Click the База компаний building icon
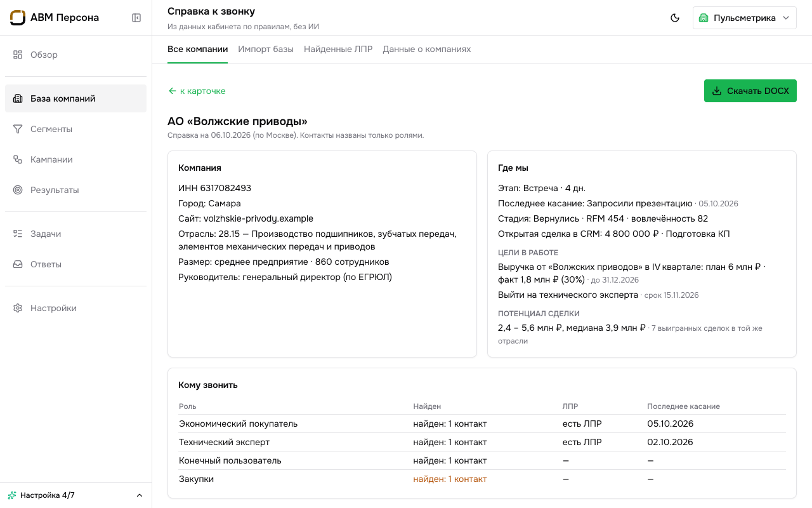 pyautogui.click(x=18, y=98)
